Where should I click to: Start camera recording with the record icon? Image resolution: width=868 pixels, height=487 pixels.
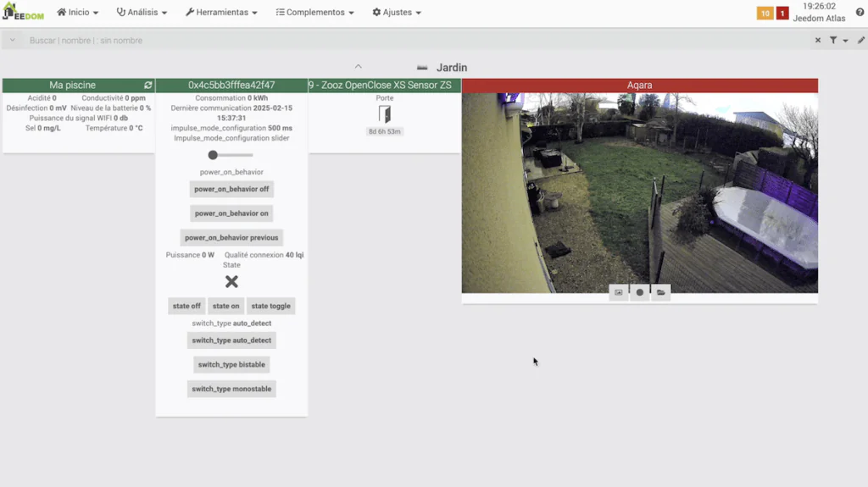point(639,293)
